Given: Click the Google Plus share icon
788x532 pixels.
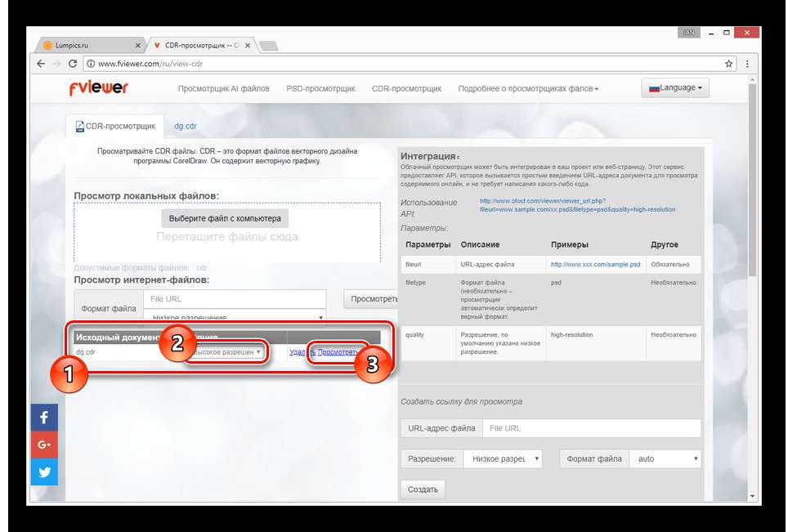Looking at the screenshot, I should [44, 445].
